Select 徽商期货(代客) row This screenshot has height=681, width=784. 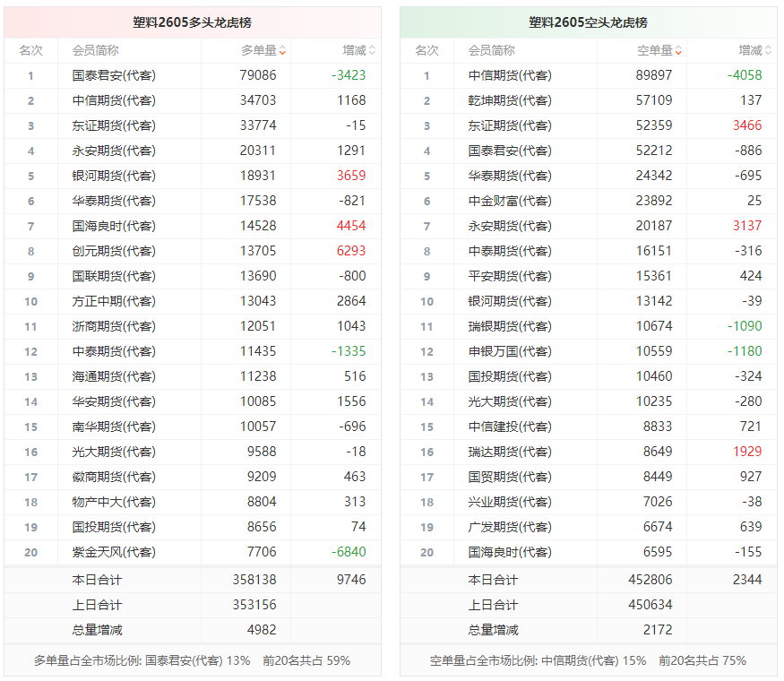tap(193, 477)
